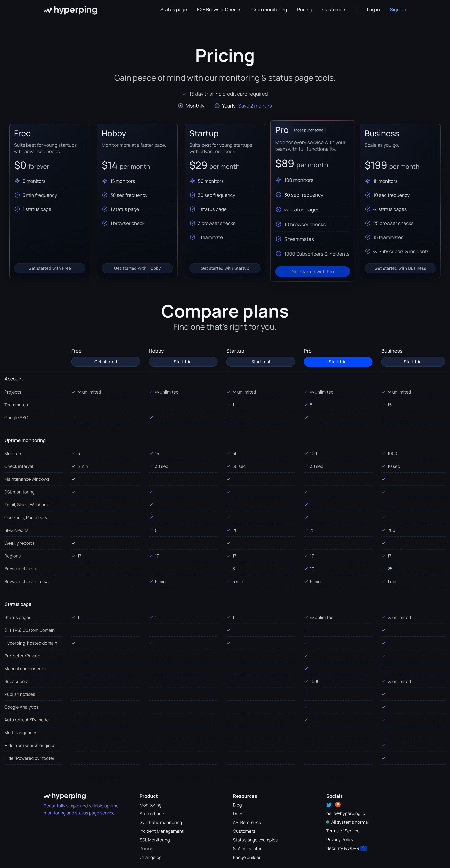
Task: Click the Status page navigation tab
Action: (x=173, y=9)
